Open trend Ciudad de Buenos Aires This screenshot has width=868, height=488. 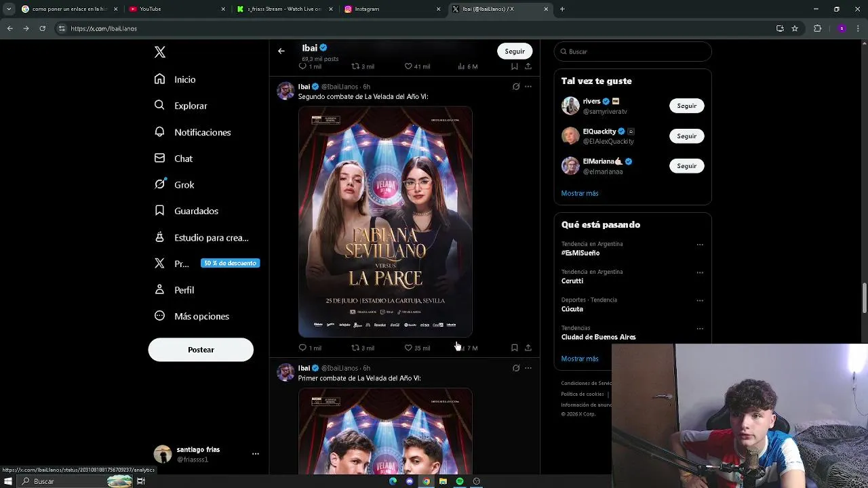(x=598, y=337)
